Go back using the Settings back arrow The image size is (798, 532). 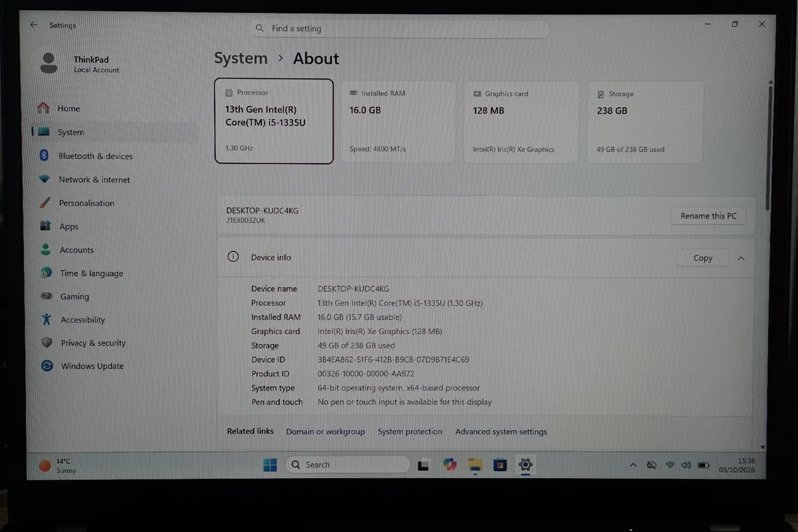click(33, 25)
